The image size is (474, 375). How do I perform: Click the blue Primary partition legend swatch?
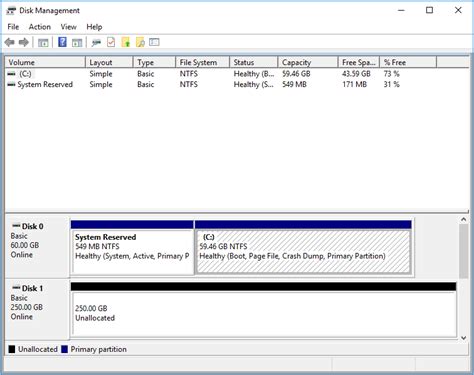[64, 349]
